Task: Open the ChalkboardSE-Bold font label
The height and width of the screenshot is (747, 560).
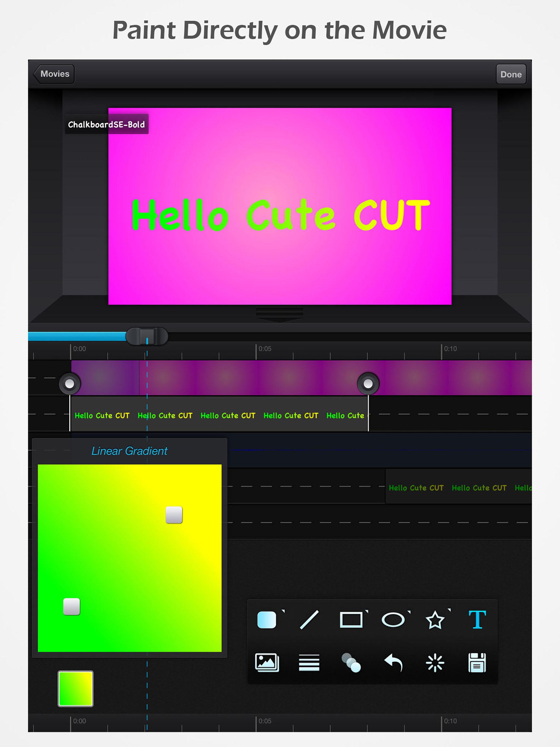Action: pyautogui.click(x=106, y=124)
